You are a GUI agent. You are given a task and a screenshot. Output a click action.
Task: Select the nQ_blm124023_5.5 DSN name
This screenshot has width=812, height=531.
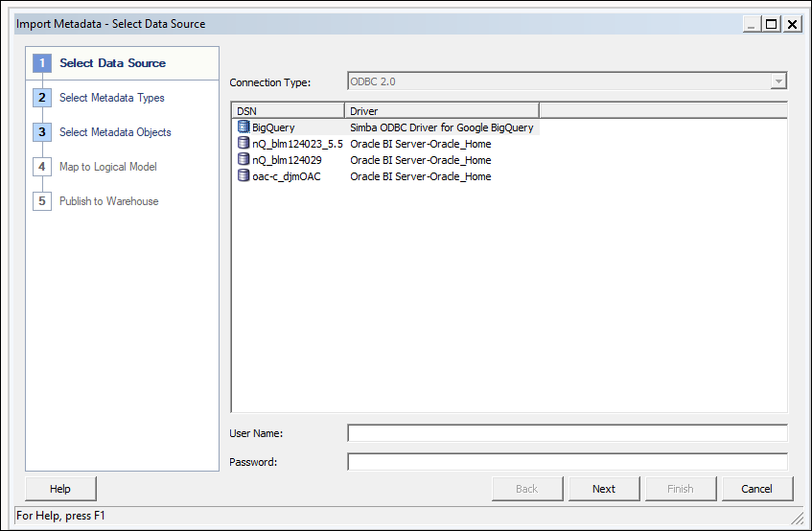297,144
